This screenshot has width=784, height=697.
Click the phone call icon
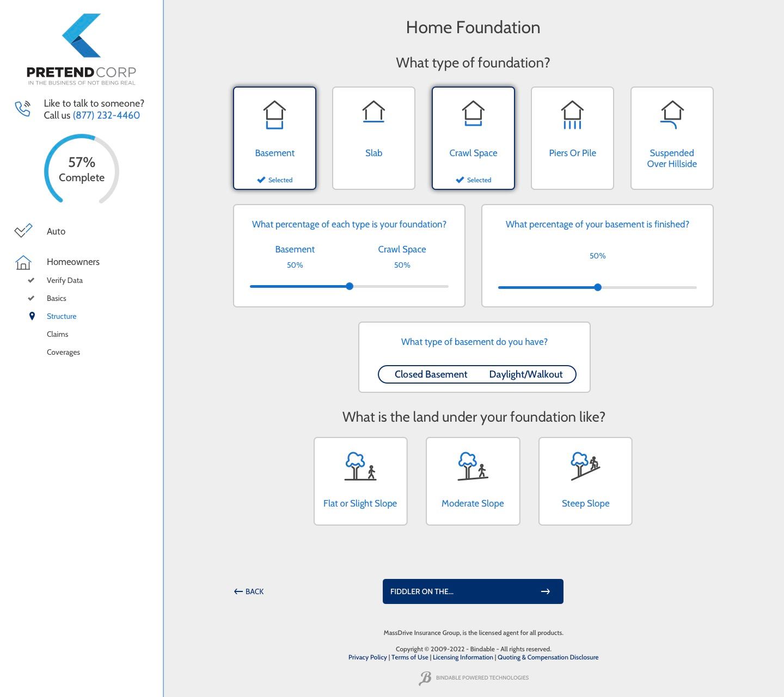(x=23, y=108)
